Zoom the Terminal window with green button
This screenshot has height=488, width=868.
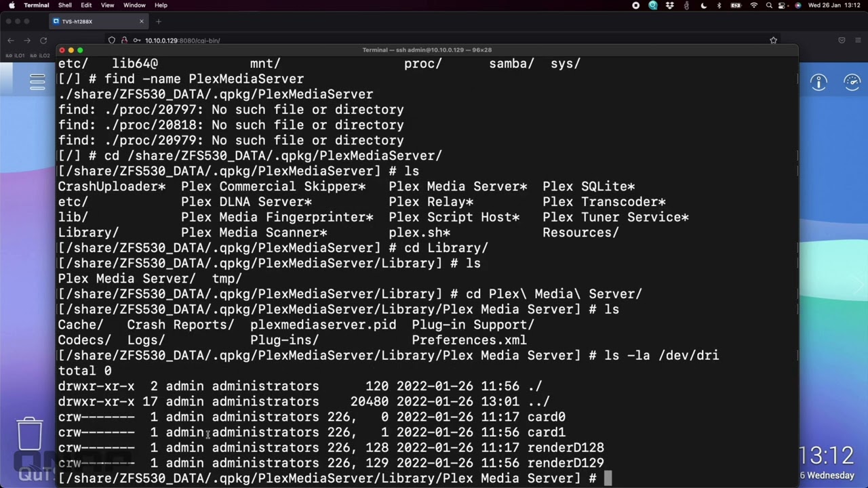click(80, 50)
